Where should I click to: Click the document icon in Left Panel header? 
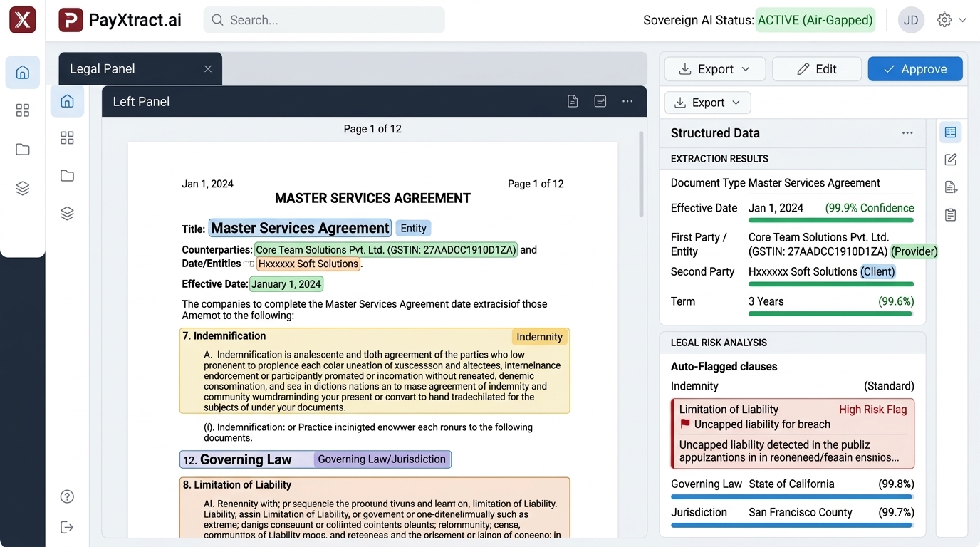click(573, 101)
